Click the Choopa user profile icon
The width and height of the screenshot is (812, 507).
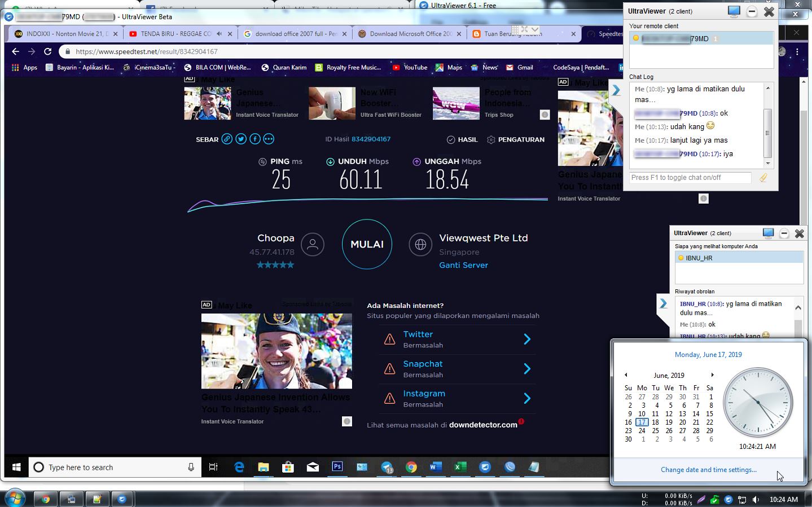point(313,244)
